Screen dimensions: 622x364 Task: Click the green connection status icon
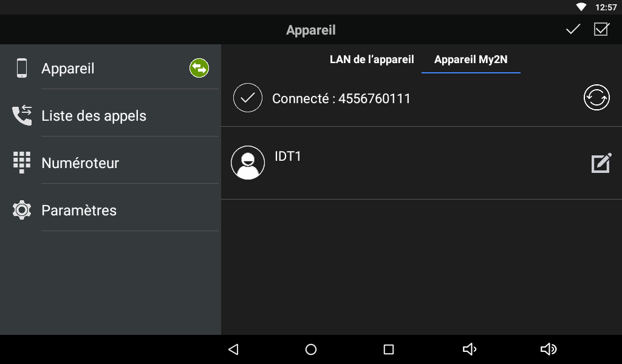199,68
